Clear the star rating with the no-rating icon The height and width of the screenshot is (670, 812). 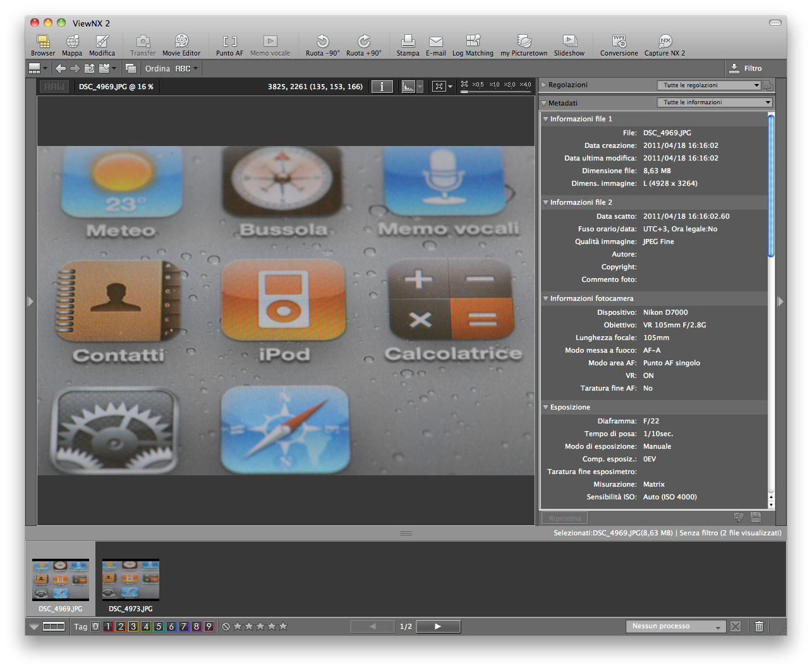[226, 626]
